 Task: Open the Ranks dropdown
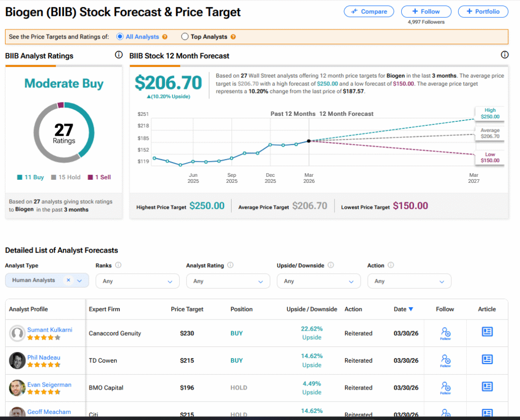tap(137, 281)
